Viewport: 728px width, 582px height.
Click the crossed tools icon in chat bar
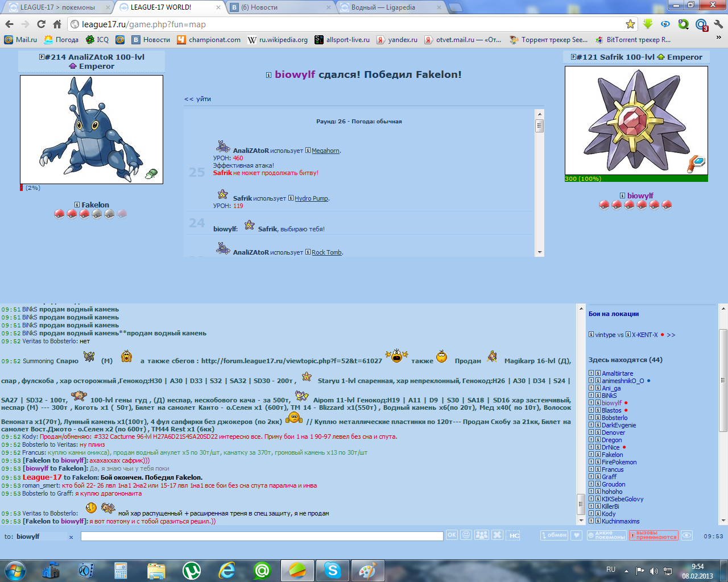tap(498, 535)
